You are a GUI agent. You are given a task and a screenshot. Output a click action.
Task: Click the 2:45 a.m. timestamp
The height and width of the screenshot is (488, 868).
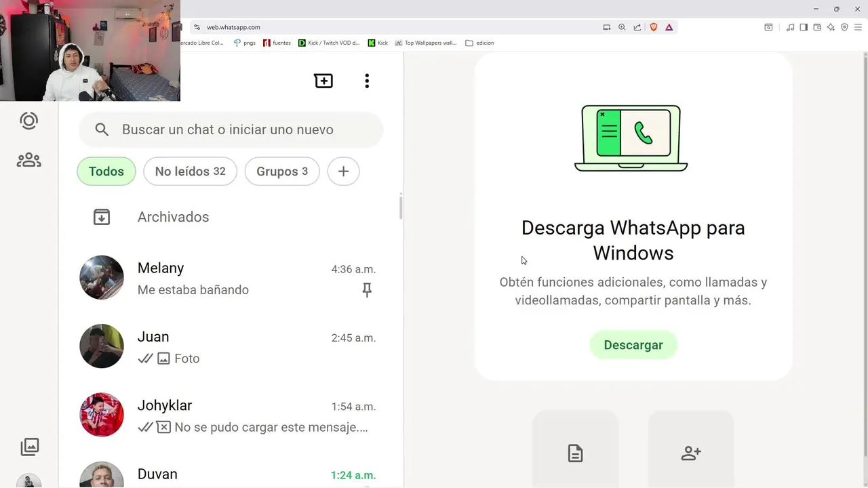click(353, 338)
